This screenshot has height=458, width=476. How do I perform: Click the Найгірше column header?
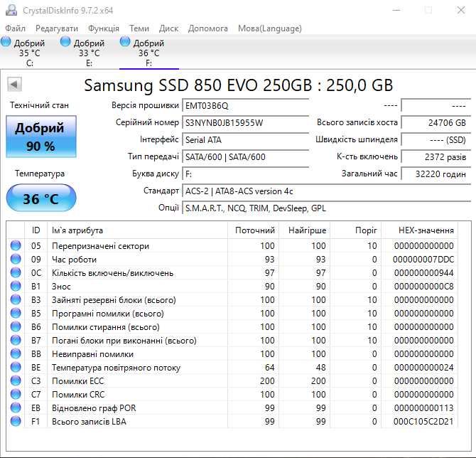pos(305,230)
